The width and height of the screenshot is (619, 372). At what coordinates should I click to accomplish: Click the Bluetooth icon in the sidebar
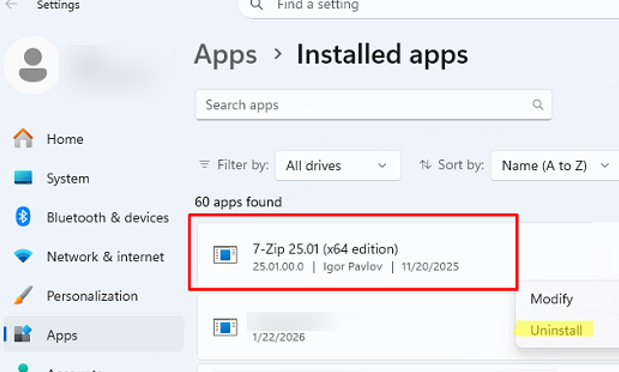(x=23, y=217)
